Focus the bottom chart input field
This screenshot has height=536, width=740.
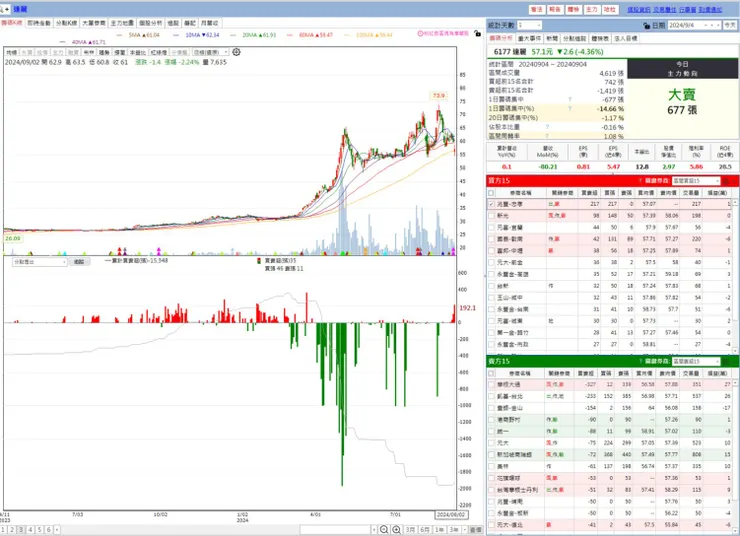point(335,530)
